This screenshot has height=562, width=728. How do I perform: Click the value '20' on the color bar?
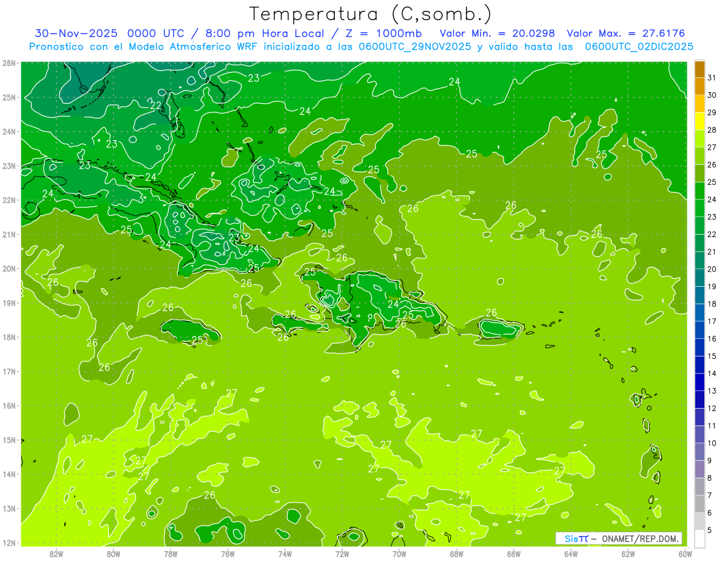coord(712,269)
